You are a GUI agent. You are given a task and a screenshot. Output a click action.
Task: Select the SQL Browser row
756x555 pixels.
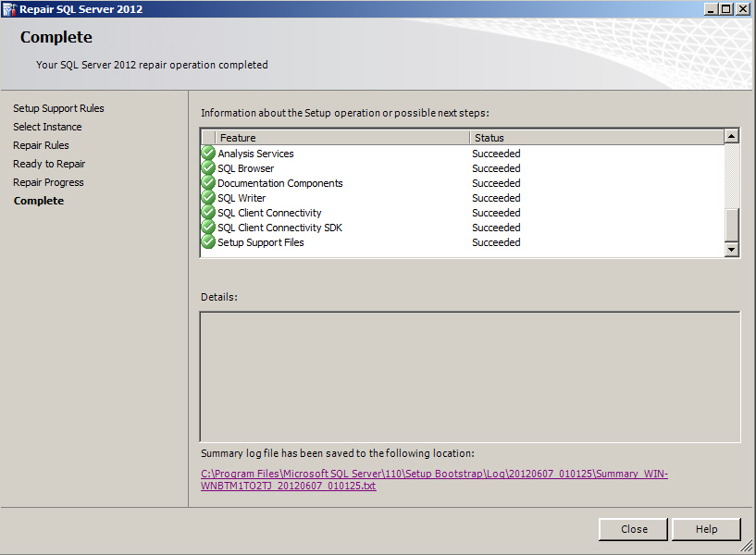(x=463, y=168)
